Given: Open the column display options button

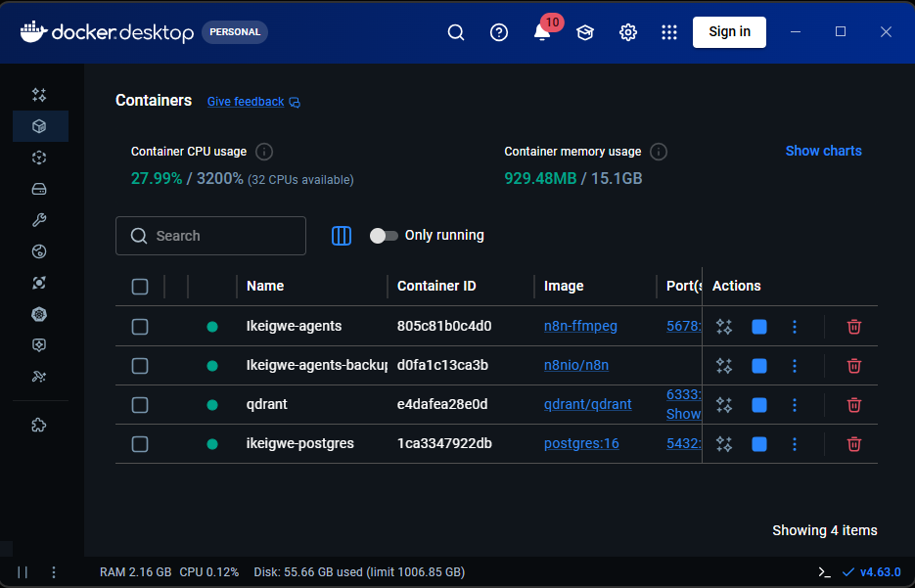Looking at the screenshot, I should 342,236.
